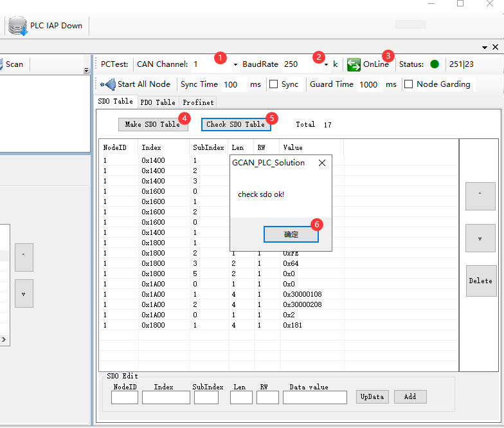Toggle the Node Garding checkbox
Viewport: 504px width, 428px height.
tap(408, 84)
